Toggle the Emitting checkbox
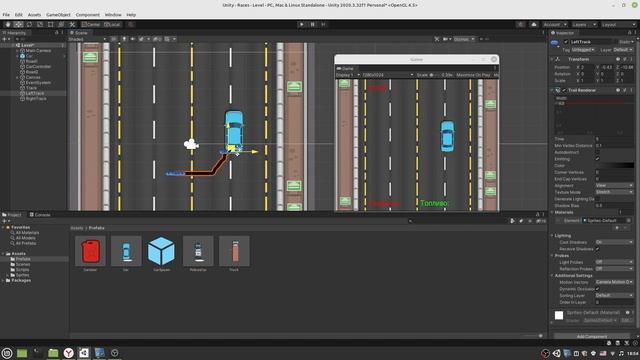Image resolution: width=640 pixels, height=360 pixels. pos(598,159)
